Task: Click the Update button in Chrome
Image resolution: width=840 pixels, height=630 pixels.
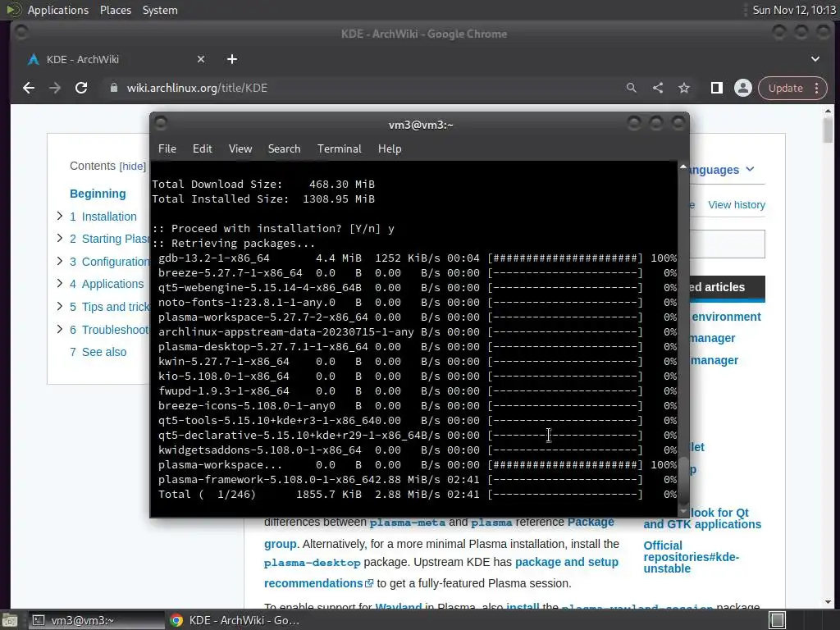Action: (x=785, y=88)
